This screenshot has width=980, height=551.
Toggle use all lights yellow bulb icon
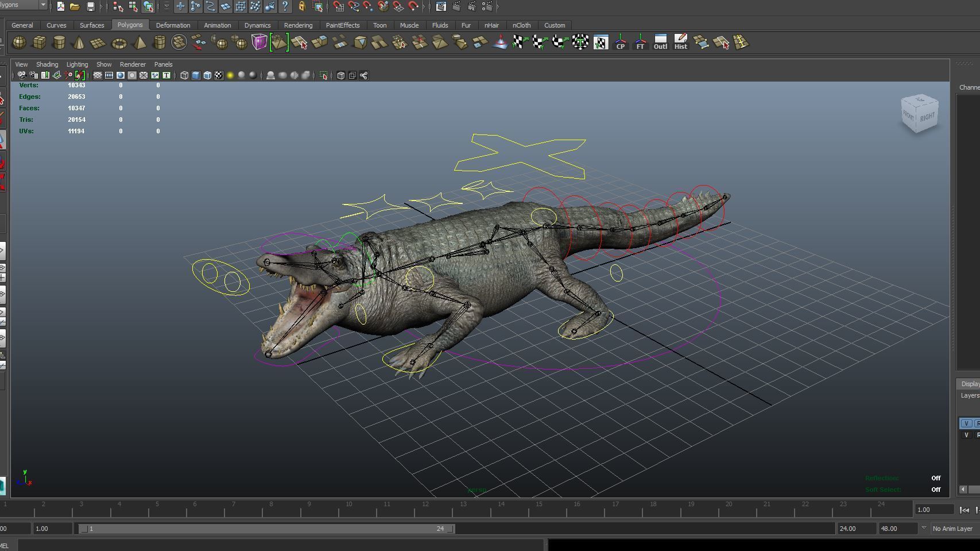point(230,75)
